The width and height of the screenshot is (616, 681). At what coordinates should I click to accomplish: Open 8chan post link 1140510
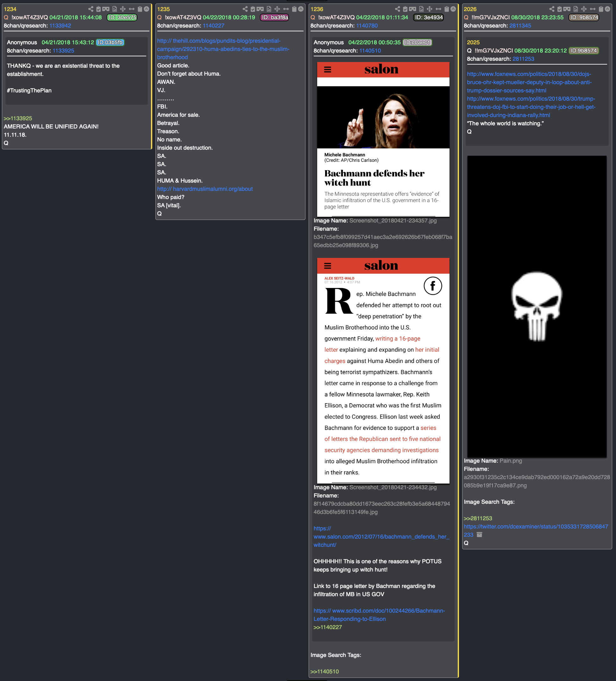click(370, 51)
